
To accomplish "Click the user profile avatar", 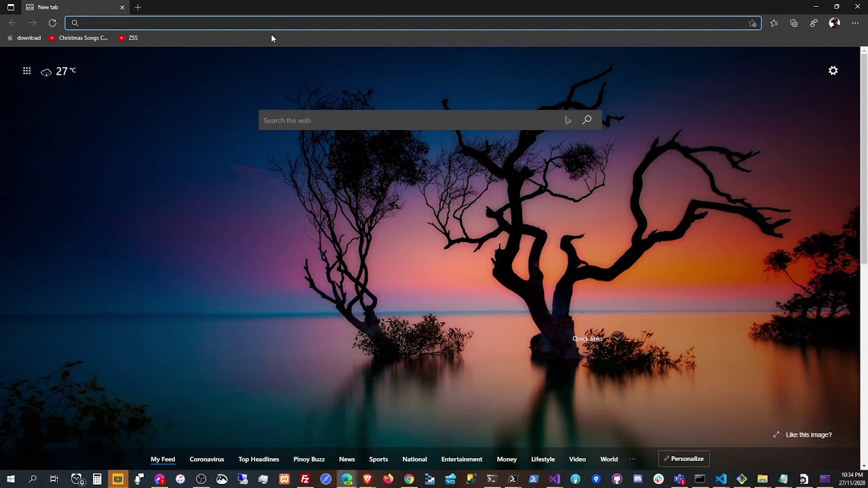I will coord(834,23).
